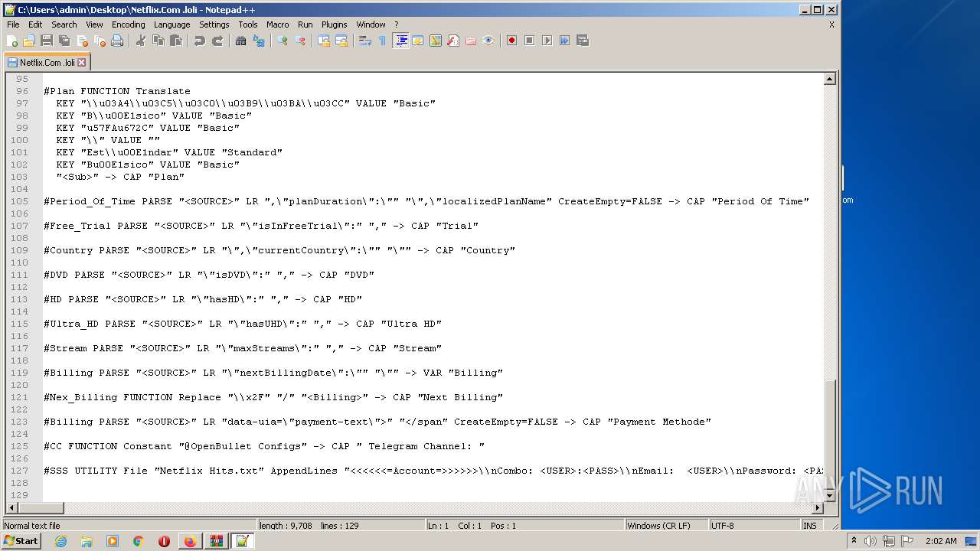Open the Plugins menu
This screenshot has height=551, width=980.
335,24
